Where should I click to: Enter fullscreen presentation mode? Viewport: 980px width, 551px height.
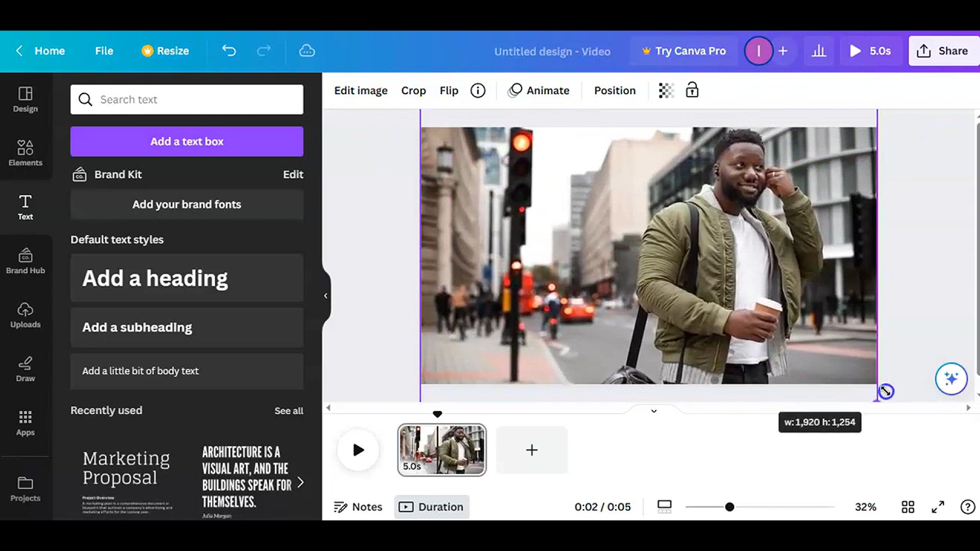[938, 507]
